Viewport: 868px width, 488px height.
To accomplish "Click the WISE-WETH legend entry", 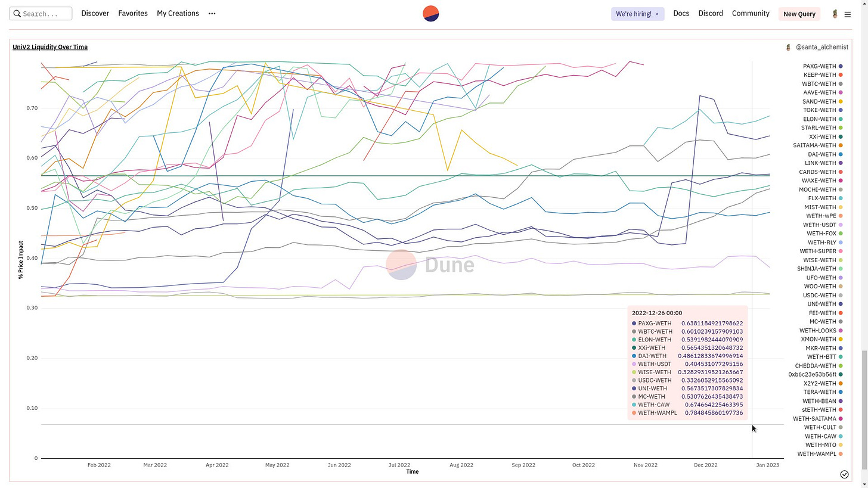I will coord(823,260).
